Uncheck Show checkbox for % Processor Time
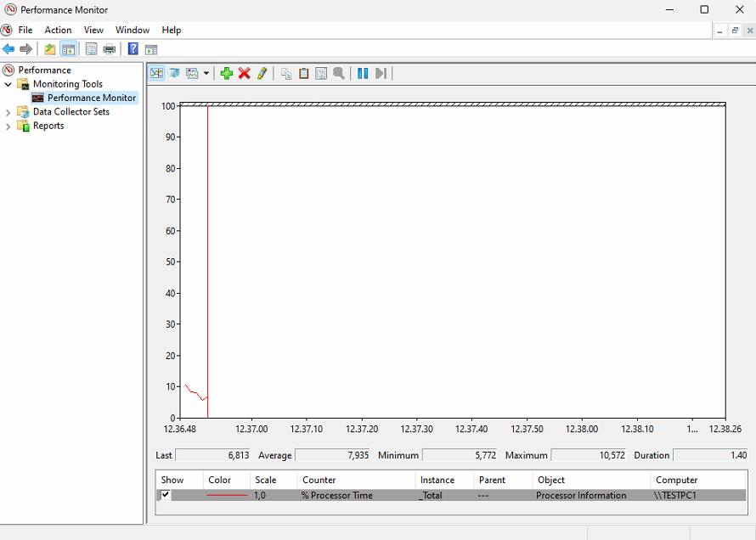This screenshot has height=540, width=756. tap(166, 495)
